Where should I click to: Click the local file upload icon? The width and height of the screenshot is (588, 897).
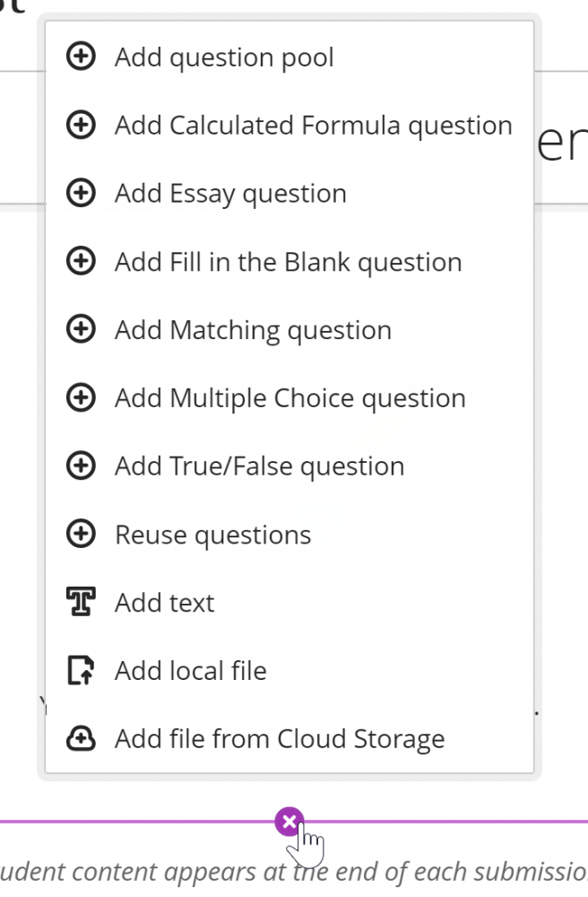click(81, 671)
